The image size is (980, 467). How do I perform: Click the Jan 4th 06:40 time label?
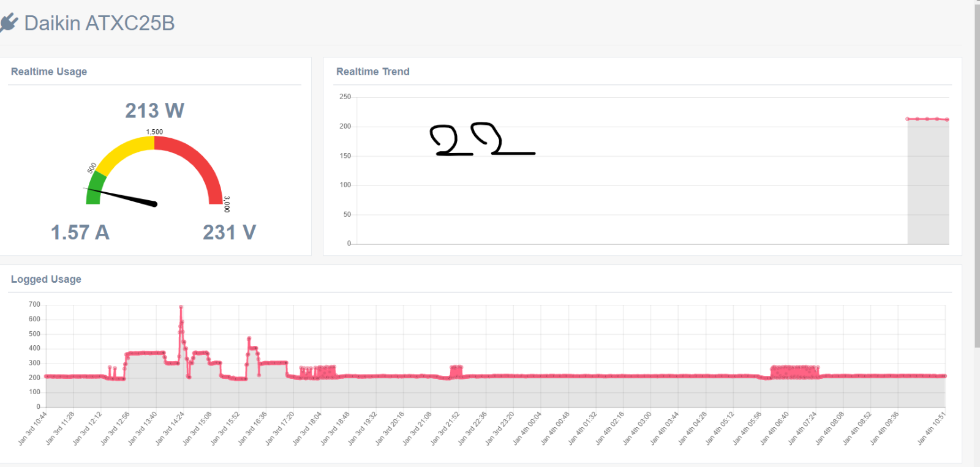(x=775, y=428)
